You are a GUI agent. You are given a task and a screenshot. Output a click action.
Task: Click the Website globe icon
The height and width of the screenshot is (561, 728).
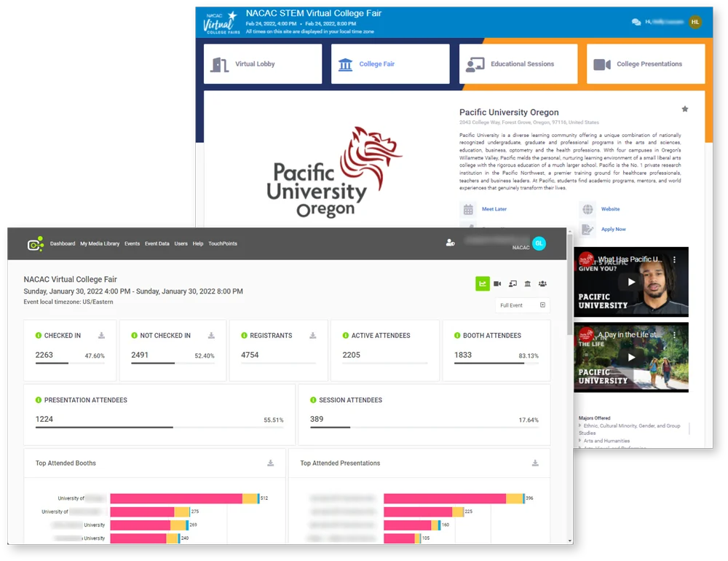point(587,209)
